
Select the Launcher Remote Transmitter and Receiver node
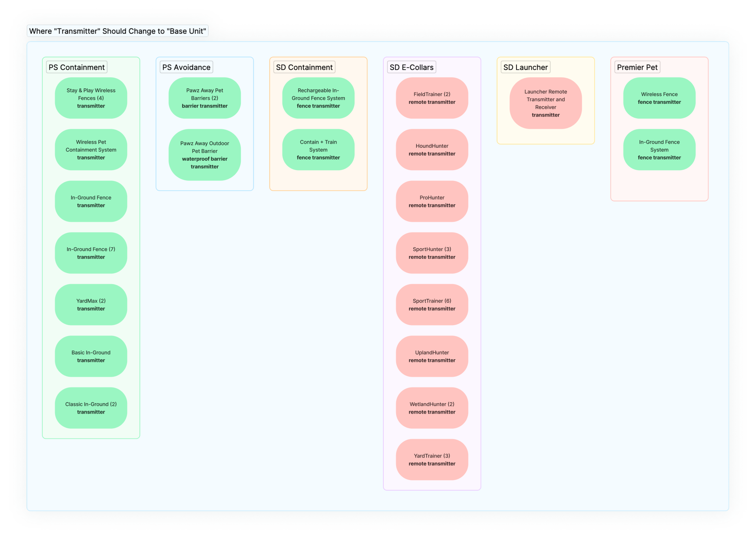(x=546, y=103)
